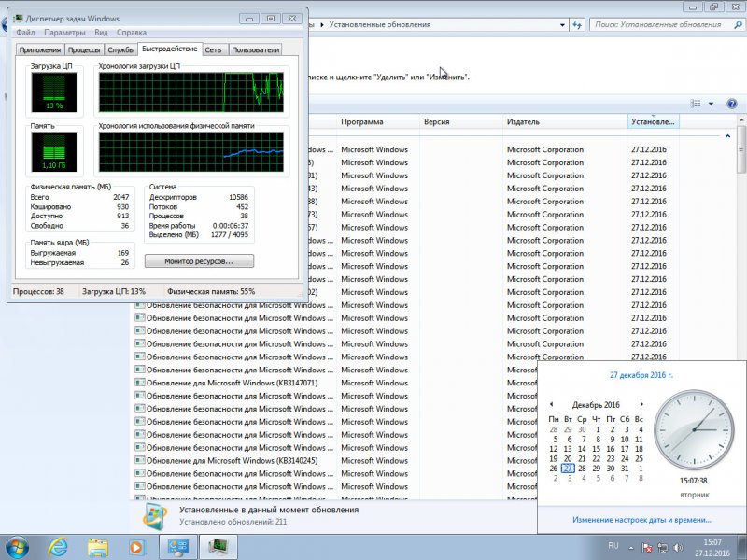Select highlighted day 27 in the calendar

(568, 469)
